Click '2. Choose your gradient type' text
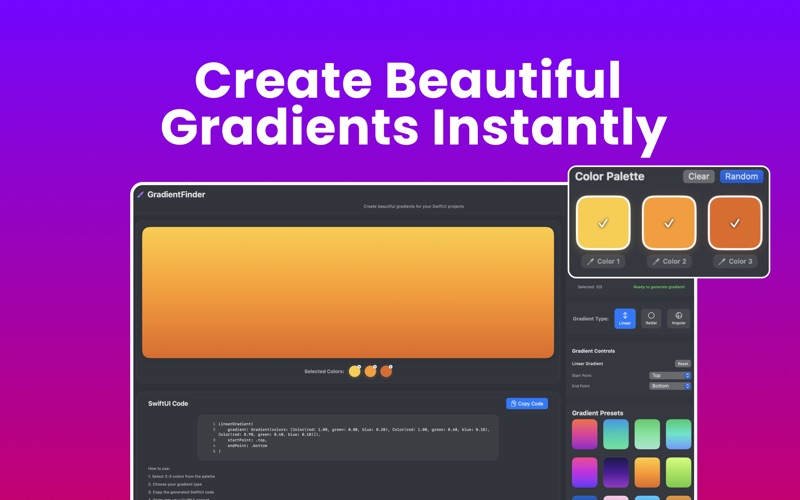Screen dimensions: 800x500 pos(175,484)
